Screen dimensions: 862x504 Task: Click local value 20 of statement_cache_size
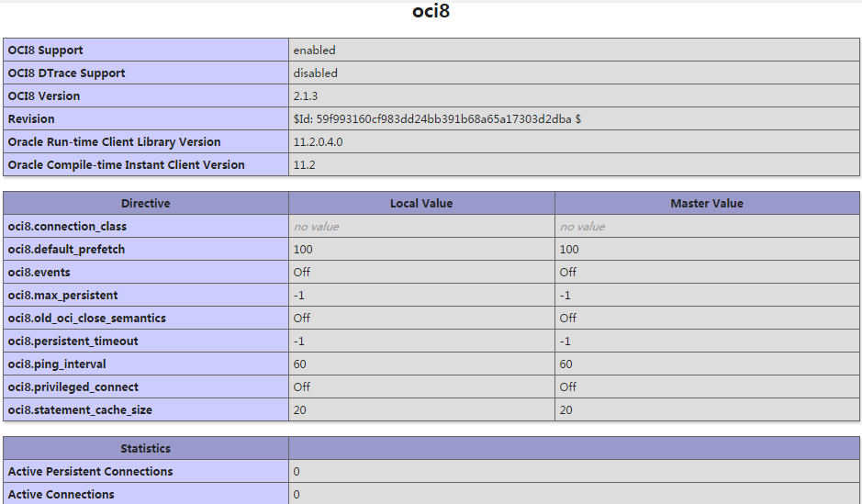[x=300, y=410]
